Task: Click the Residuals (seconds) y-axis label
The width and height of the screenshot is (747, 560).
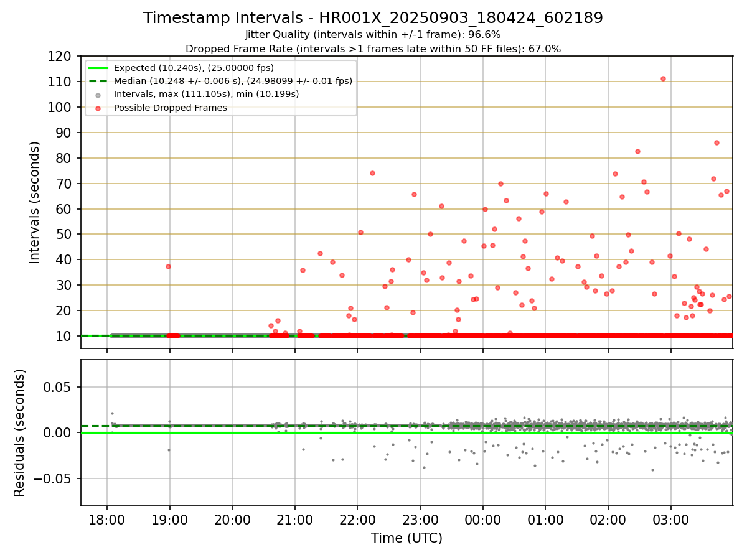Action: (20, 432)
